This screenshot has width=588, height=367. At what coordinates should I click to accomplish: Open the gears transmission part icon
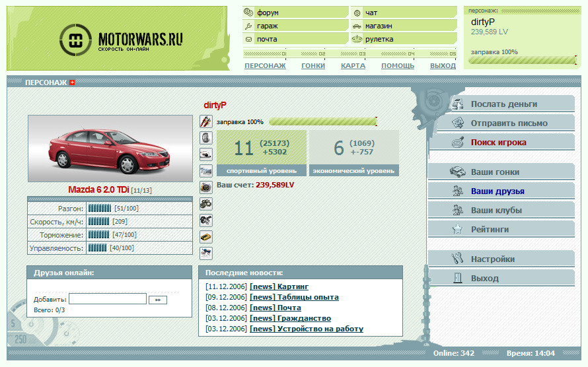coord(206,204)
